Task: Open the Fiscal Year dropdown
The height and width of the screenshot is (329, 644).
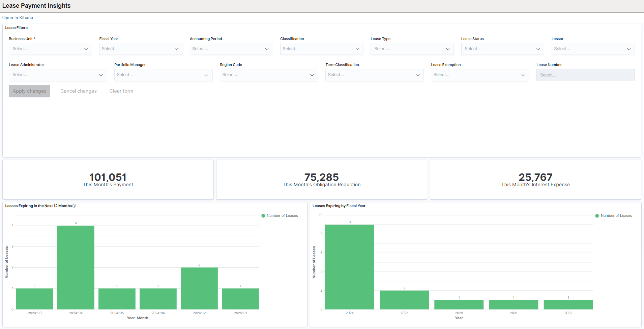Action: 140,48
